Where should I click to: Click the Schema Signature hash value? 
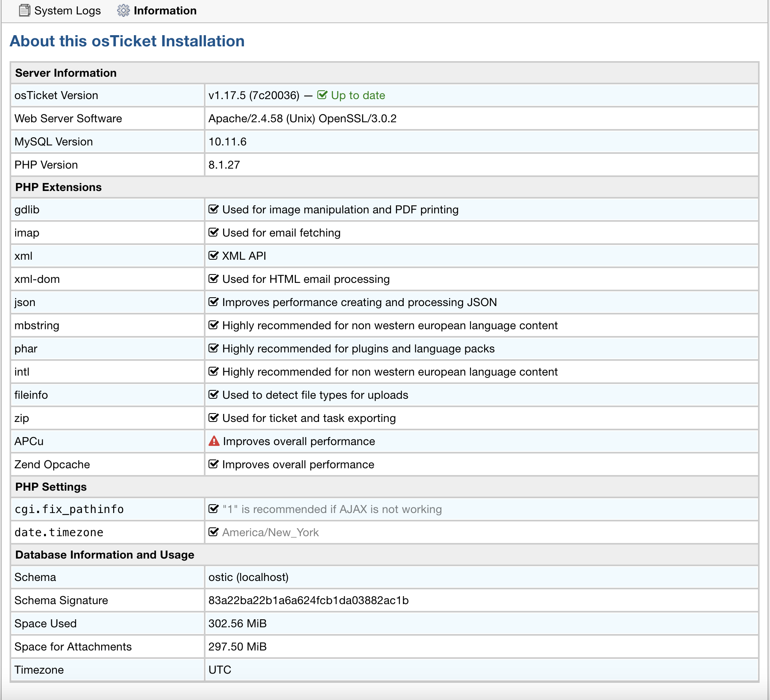click(x=308, y=601)
